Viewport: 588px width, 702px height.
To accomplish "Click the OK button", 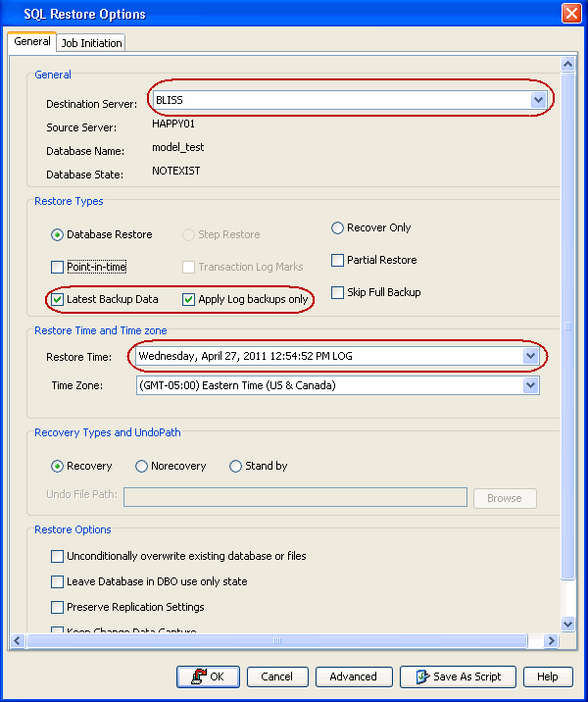I will pyautogui.click(x=208, y=677).
